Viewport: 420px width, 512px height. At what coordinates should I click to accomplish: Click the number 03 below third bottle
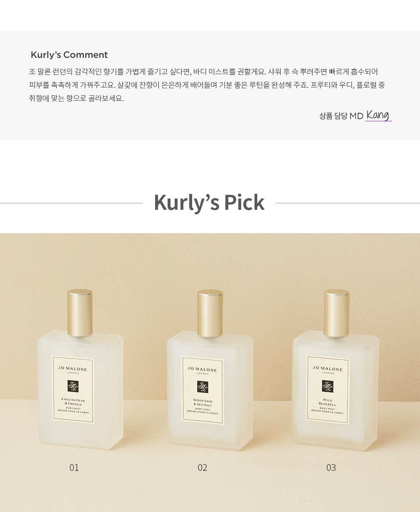tap(331, 467)
